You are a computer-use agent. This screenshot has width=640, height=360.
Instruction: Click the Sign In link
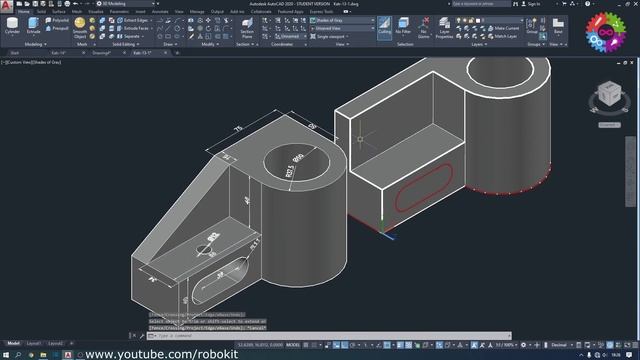tap(531, 4)
